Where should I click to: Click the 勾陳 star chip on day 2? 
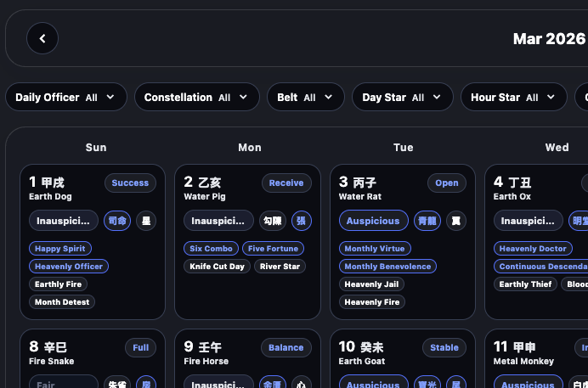[x=273, y=221]
